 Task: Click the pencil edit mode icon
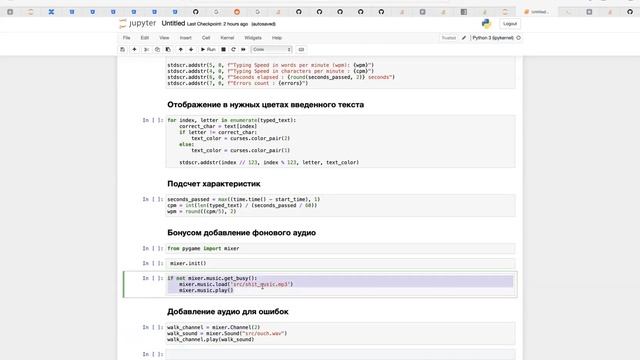click(464, 38)
